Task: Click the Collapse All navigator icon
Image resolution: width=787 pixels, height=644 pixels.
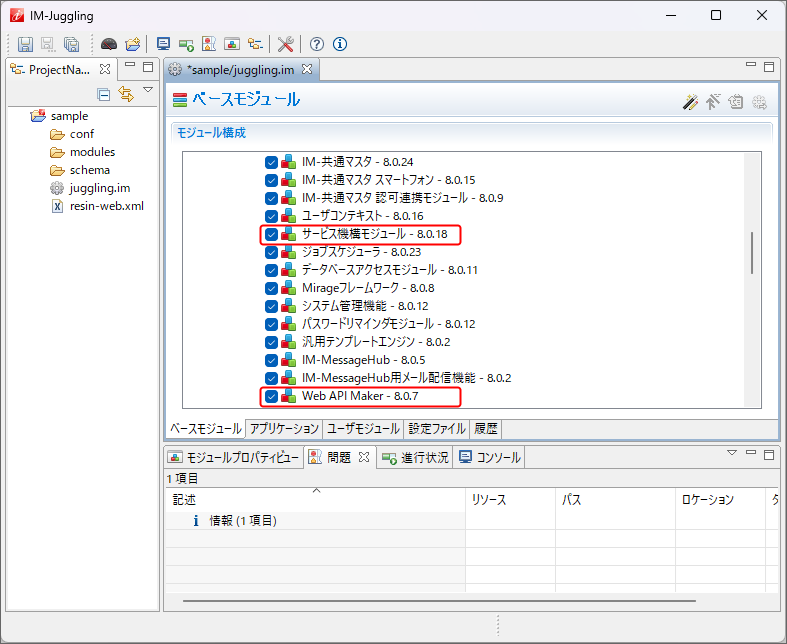Action: pyautogui.click(x=103, y=94)
